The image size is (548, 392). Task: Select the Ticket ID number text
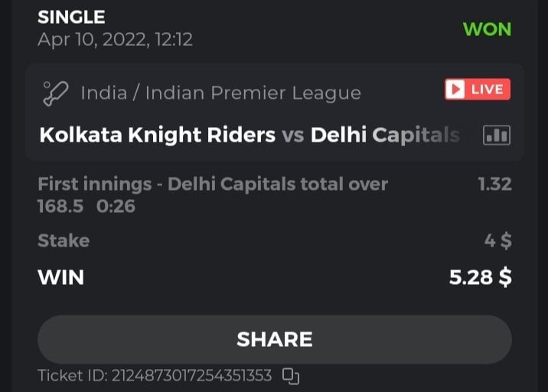point(191,376)
